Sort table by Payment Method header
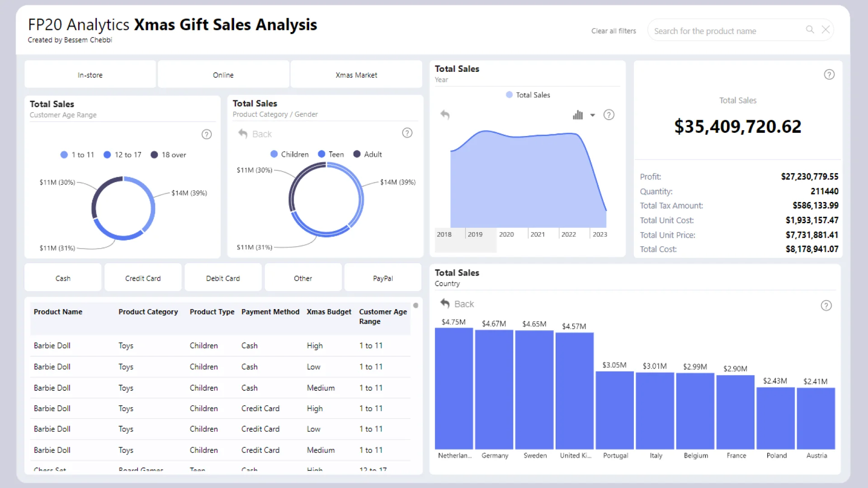The height and width of the screenshot is (488, 868). (270, 312)
